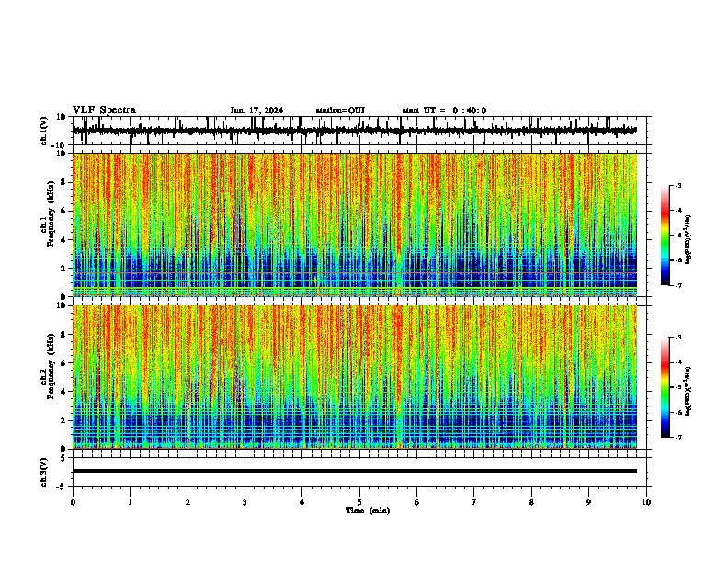Click the flat black ch.3 trace line
Image resolution: width=728 pixels, height=563 pixels.
pos(355,471)
